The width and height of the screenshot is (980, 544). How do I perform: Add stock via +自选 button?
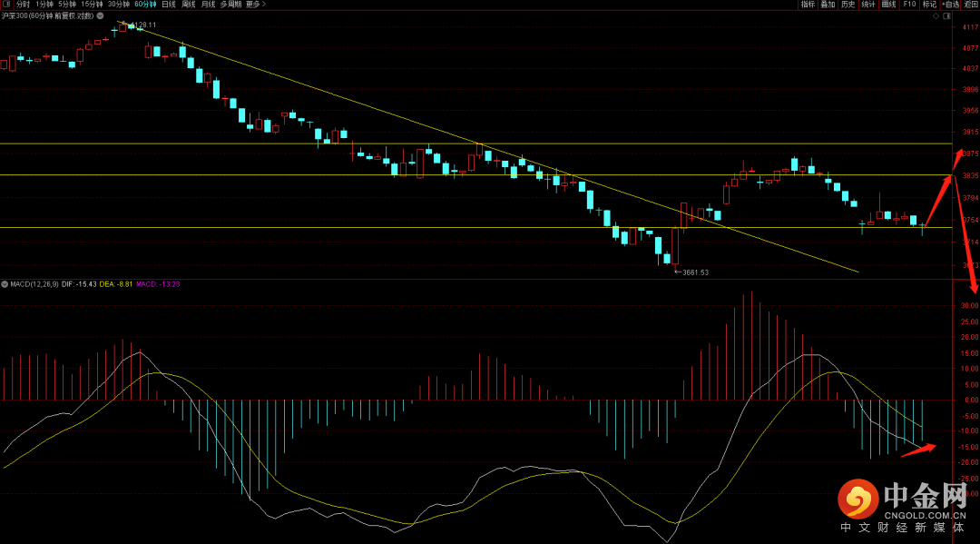[x=950, y=5]
